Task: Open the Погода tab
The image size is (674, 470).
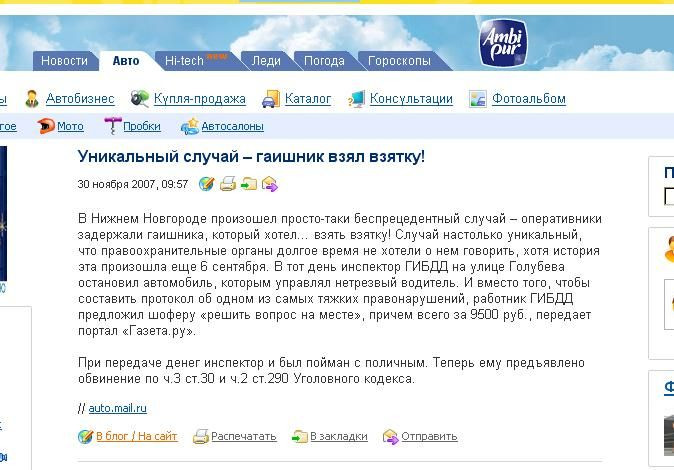Action: click(x=325, y=61)
